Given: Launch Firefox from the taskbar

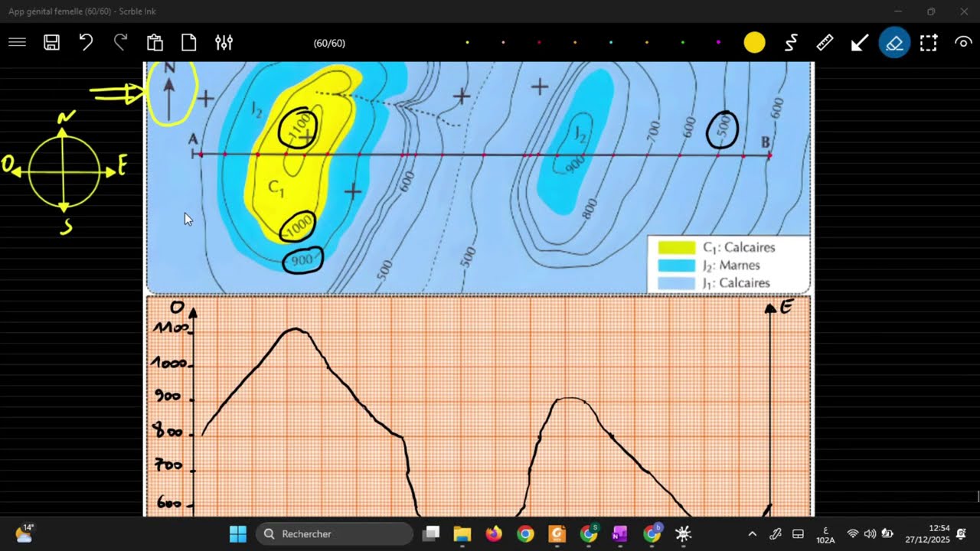Looking at the screenshot, I should pyautogui.click(x=494, y=533).
